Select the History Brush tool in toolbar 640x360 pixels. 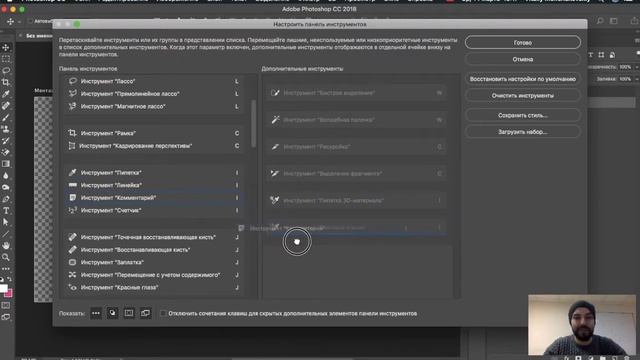click(x=6, y=141)
